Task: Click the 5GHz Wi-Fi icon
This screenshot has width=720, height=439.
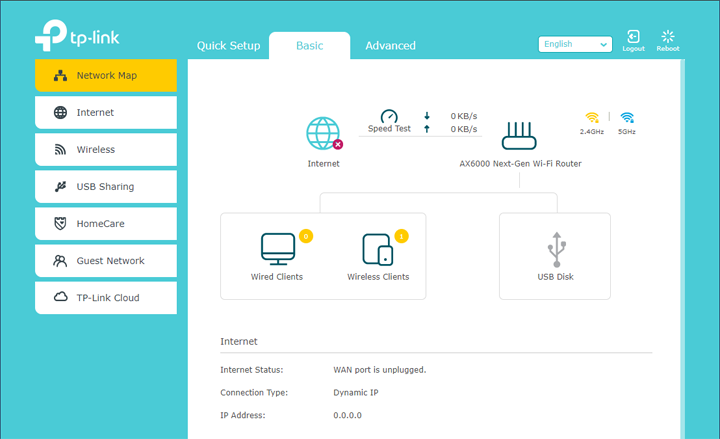Action: click(627, 117)
